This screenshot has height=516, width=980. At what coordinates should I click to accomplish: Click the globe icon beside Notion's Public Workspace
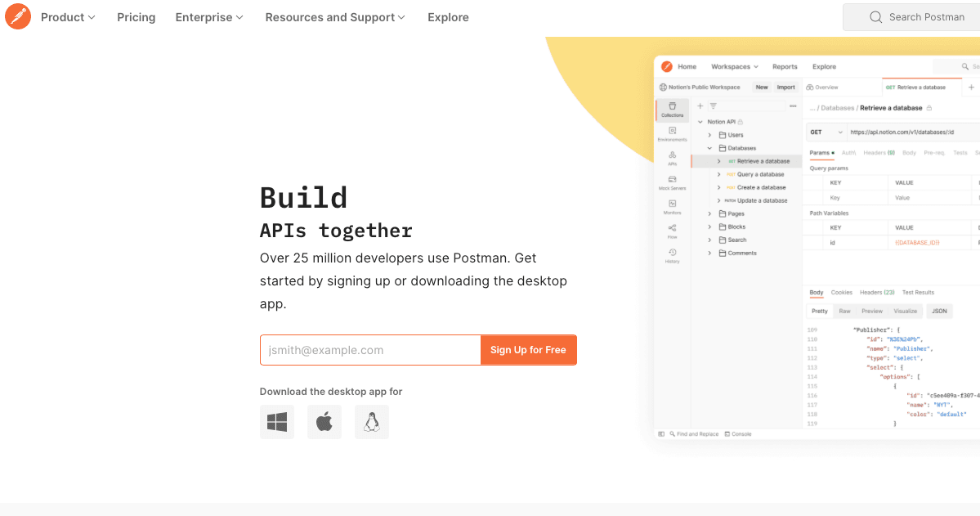[663, 87]
